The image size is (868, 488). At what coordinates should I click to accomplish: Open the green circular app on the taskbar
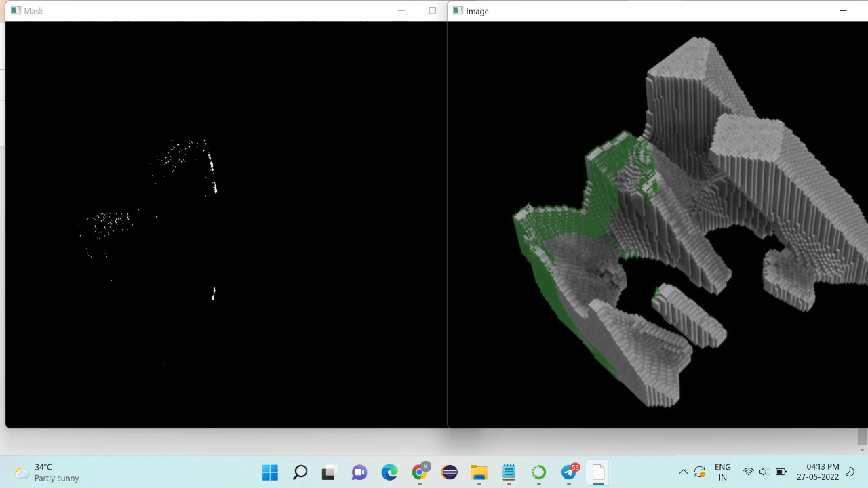coord(538,472)
